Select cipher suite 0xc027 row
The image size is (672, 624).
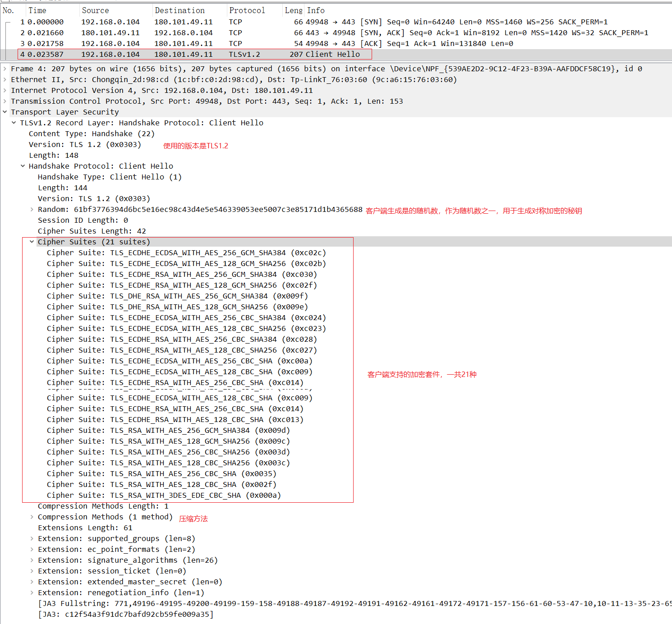(182, 350)
